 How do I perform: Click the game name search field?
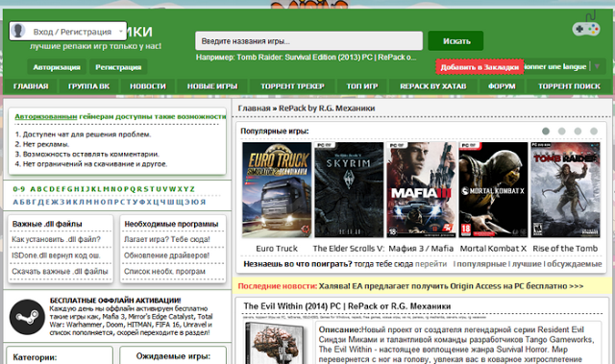309,41
